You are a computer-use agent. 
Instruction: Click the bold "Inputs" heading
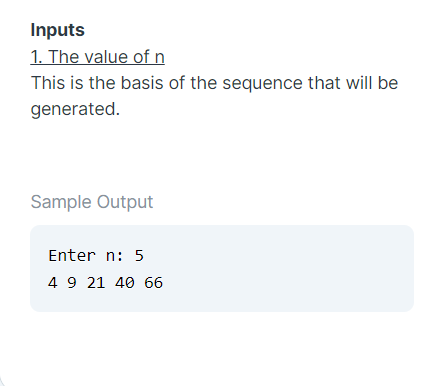[58, 30]
